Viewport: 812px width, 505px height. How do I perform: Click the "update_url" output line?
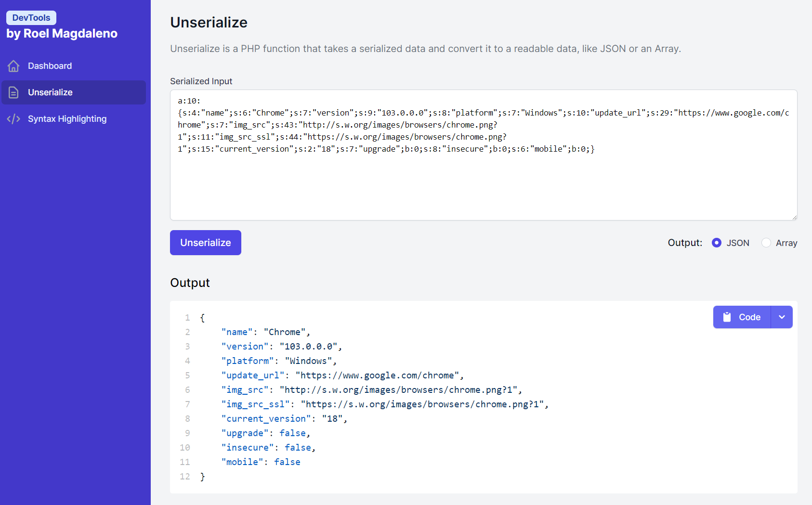[342, 376]
